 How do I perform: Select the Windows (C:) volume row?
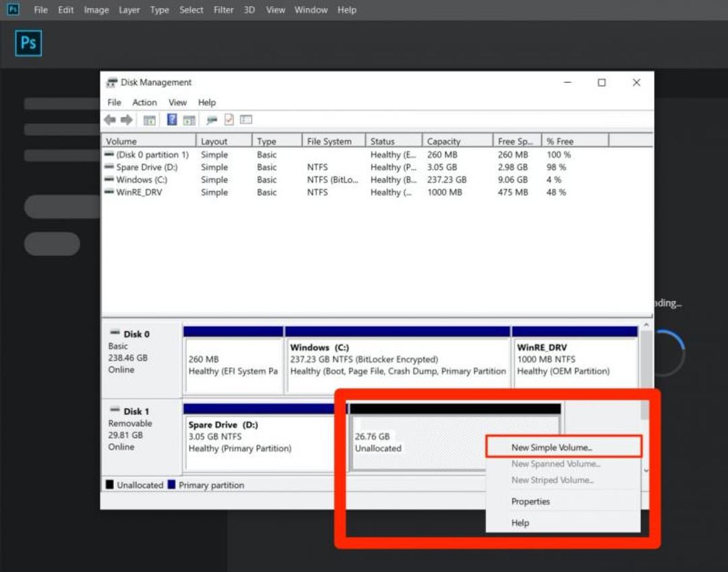click(x=377, y=179)
